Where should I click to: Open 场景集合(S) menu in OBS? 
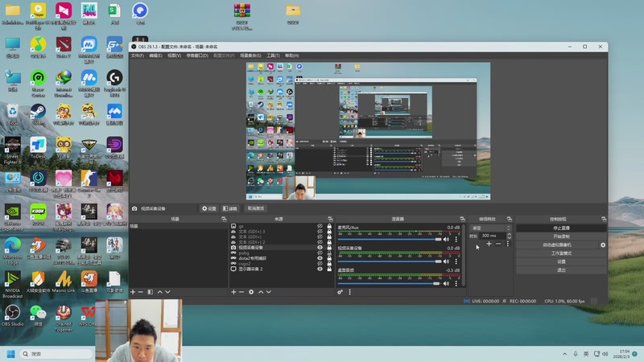tap(250, 56)
